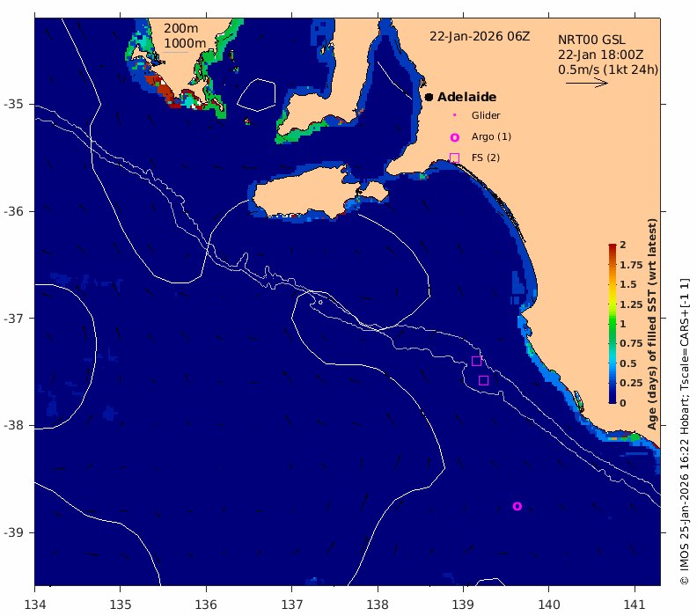Click the '-36' latitude tick label

[x=13, y=211]
